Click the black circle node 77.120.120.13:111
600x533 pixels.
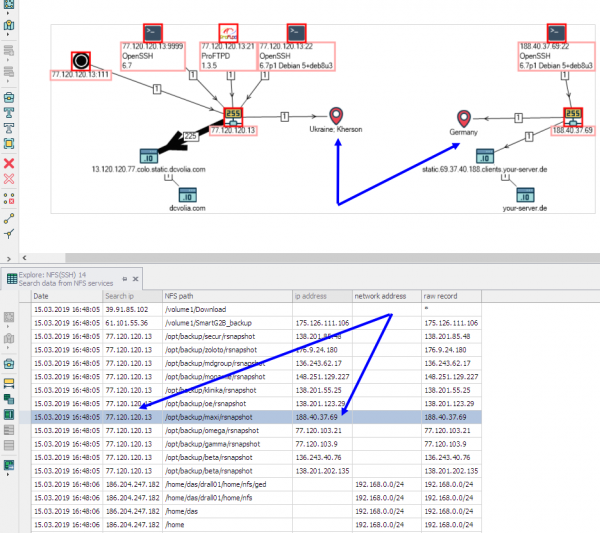pos(81,61)
